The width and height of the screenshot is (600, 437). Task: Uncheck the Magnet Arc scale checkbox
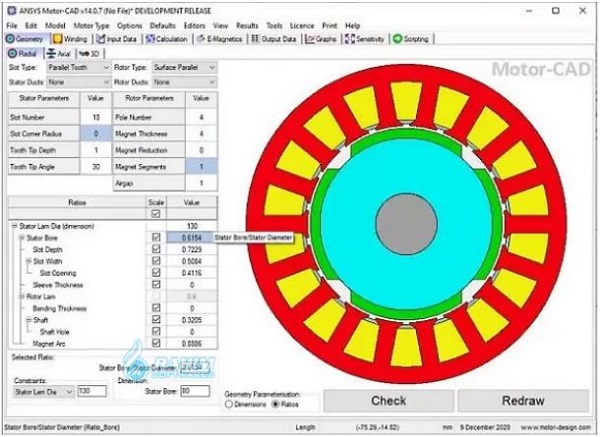pyautogui.click(x=154, y=343)
